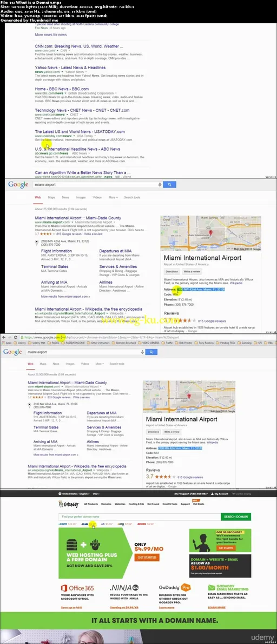This screenshot has width=277, height=644.
Task: Click the Chrome reload page icon
Action: click(16, 337)
